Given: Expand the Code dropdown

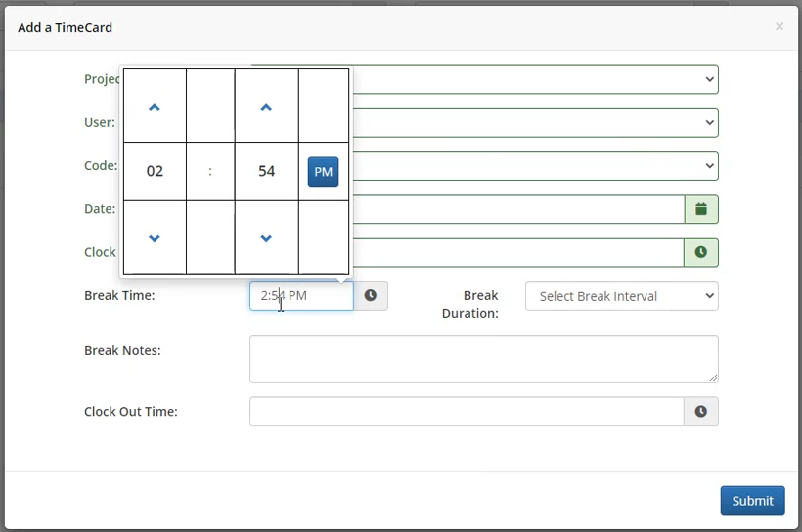Looking at the screenshot, I should (x=533, y=166).
